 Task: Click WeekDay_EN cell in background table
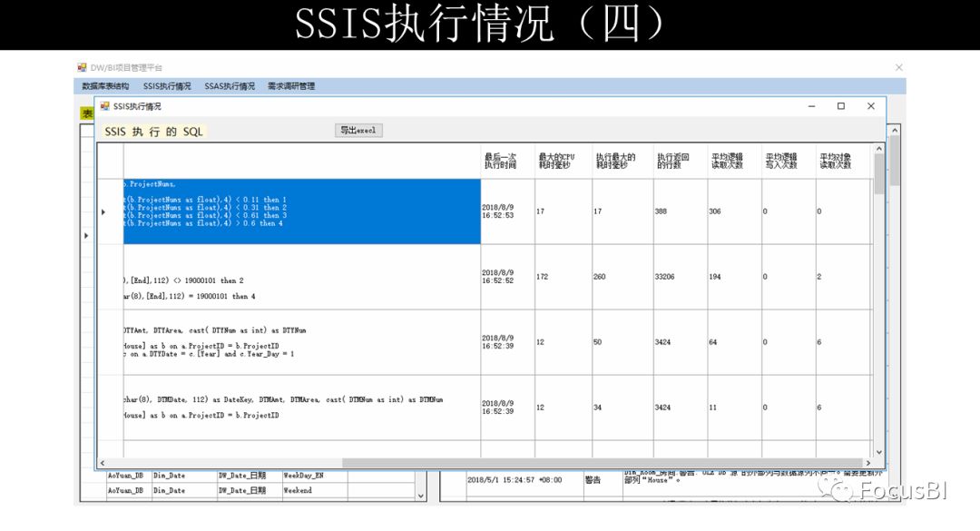pos(314,476)
